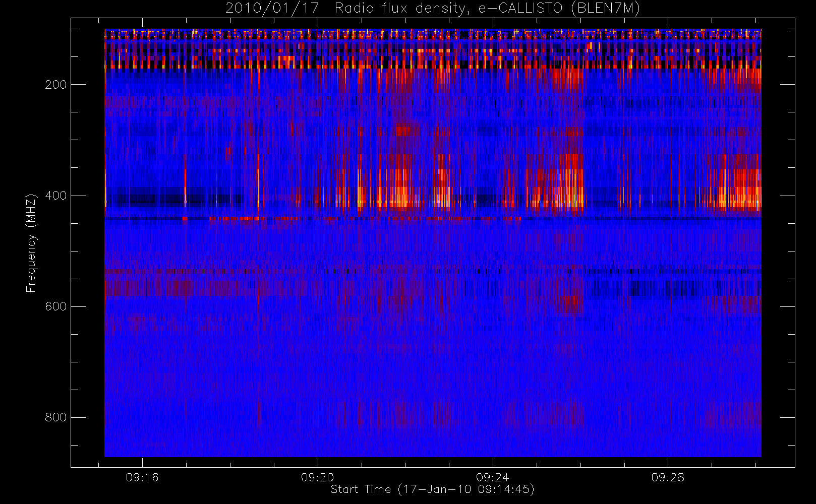Click the 400 frequency tick label
The image size is (816, 504).
tap(55, 196)
